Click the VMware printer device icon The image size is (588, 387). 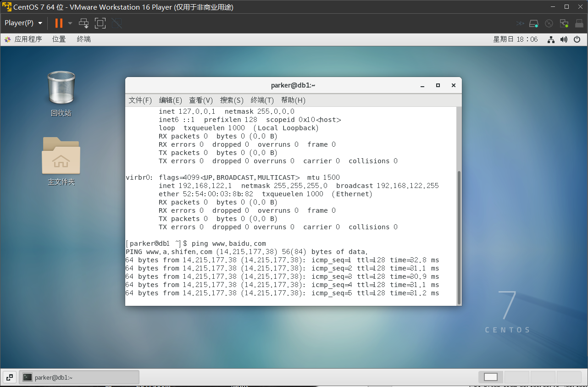point(579,23)
